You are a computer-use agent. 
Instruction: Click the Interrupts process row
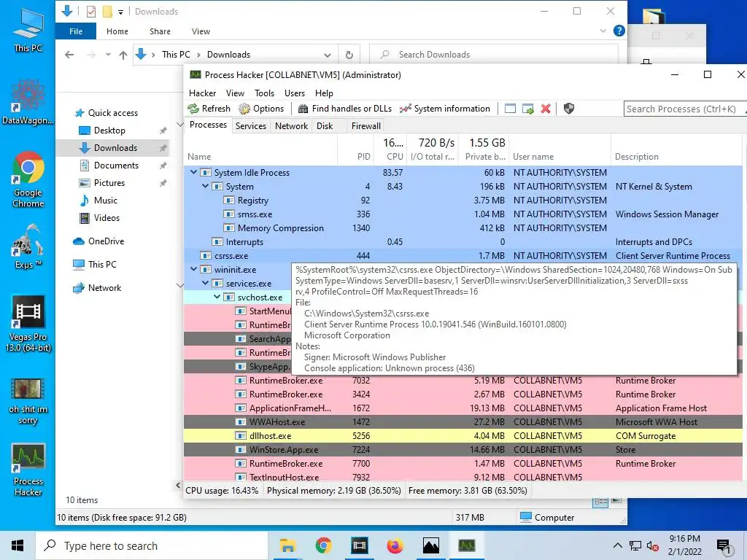pos(463,242)
